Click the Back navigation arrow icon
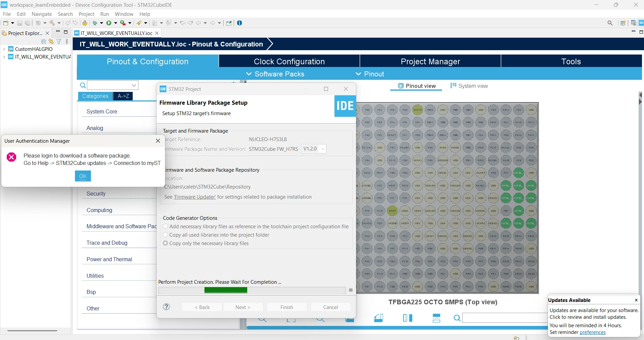The image size is (644, 340). point(198,23)
